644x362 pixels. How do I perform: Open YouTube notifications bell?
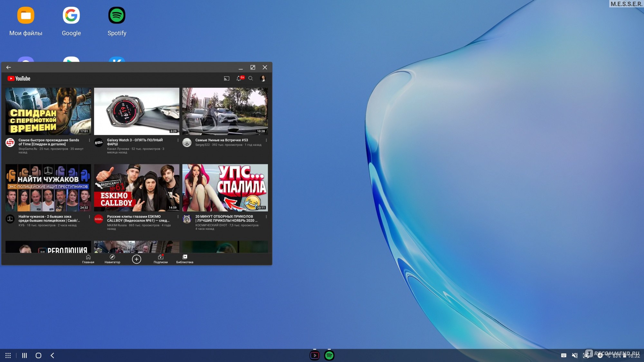click(x=239, y=78)
